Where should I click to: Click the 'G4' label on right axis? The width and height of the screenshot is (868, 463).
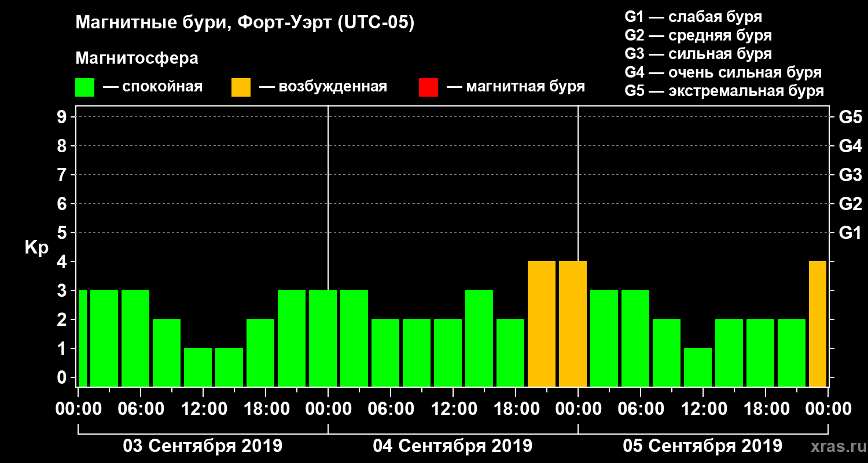tap(850, 146)
